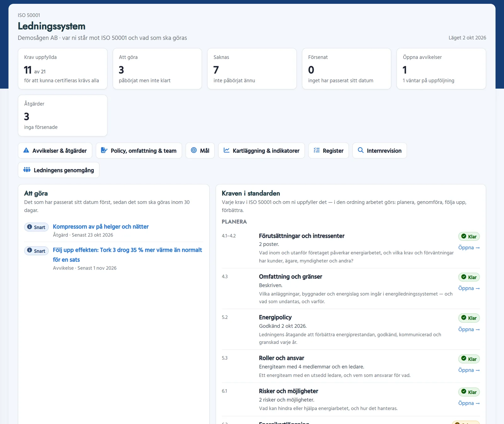Open task Kompressorn av på helger och nätter

click(x=101, y=227)
